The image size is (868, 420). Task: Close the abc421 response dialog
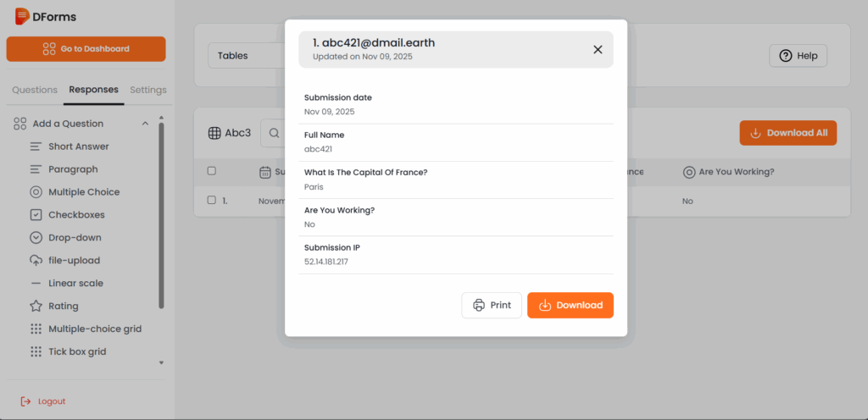pyautogui.click(x=598, y=49)
